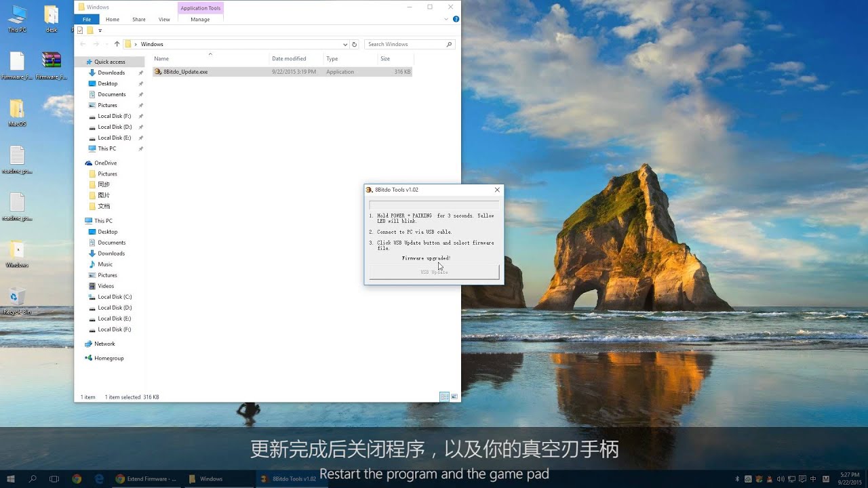Open the Share ribbon tab
Image resolution: width=868 pixels, height=488 pixels.
139,20
